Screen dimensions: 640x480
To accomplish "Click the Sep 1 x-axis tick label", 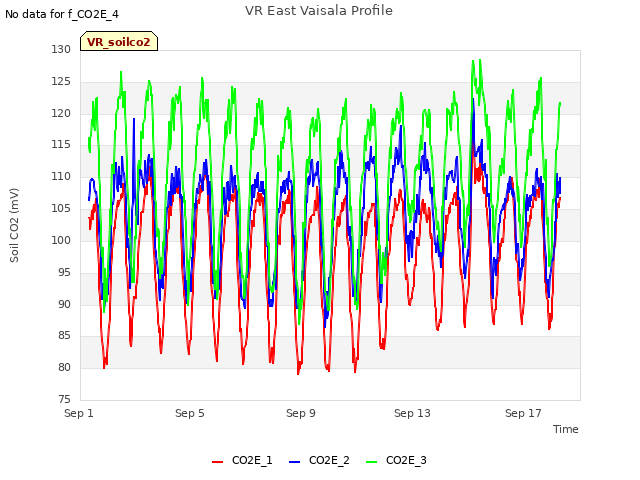I will 79,413.
